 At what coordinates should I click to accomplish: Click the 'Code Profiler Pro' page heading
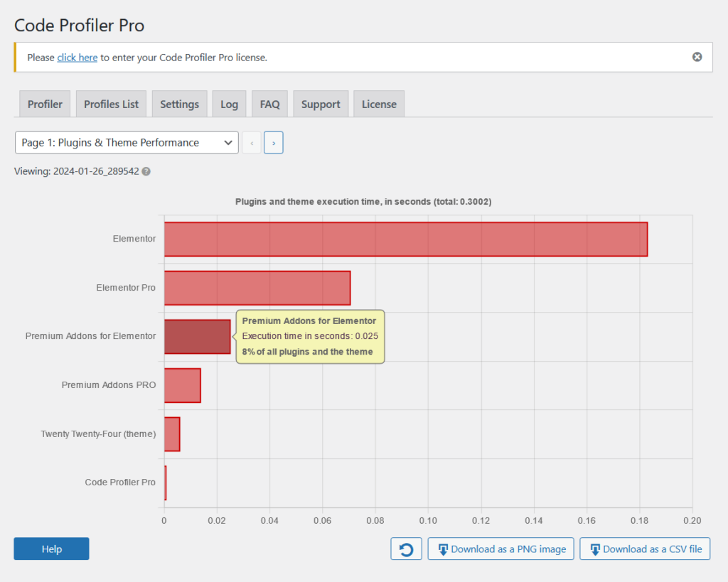tap(80, 25)
